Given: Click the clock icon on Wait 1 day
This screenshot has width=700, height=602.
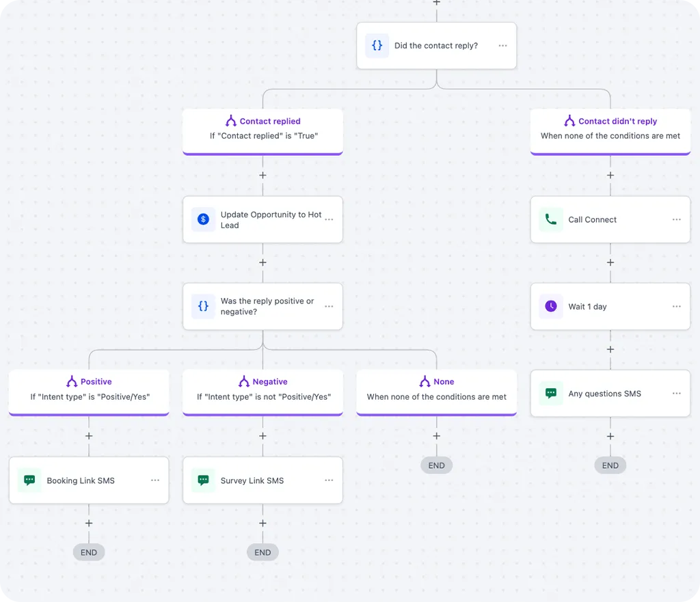Looking at the screenshot, I should pos(550,307).
